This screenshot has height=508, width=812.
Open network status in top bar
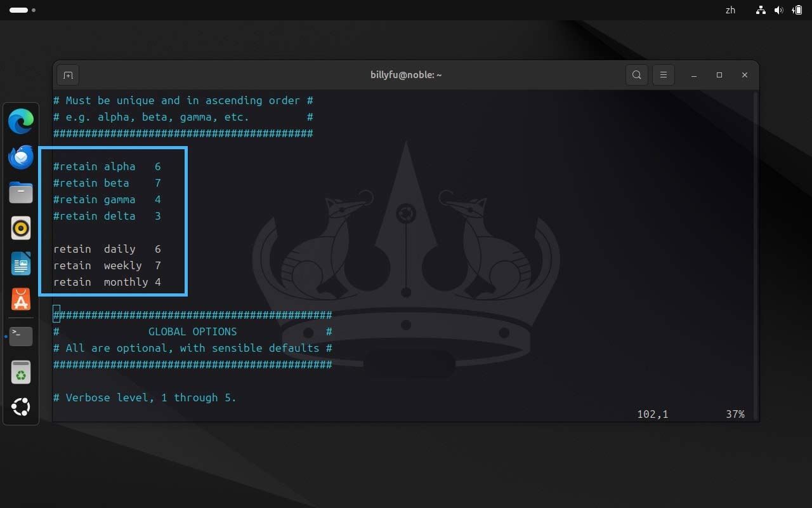pos(761,10)
